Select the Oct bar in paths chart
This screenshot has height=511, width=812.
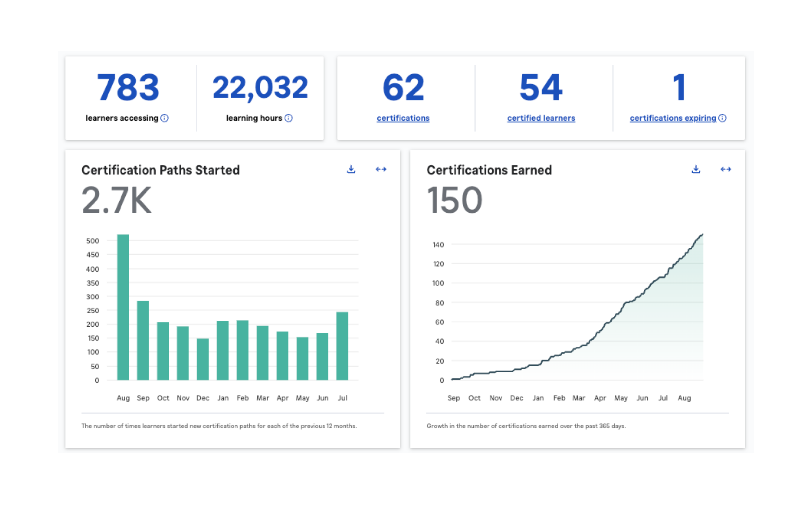[163, 351]
